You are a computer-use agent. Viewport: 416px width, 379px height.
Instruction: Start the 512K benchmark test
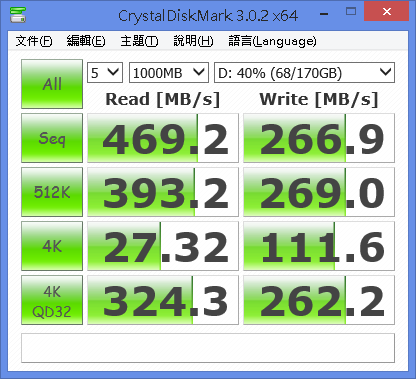[52, 192]
